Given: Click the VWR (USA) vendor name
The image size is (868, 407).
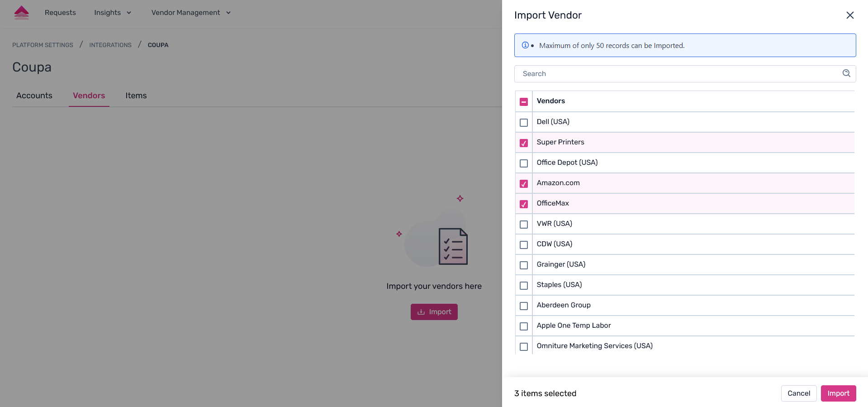Looking at the screenshot, I should click(555, 224).
